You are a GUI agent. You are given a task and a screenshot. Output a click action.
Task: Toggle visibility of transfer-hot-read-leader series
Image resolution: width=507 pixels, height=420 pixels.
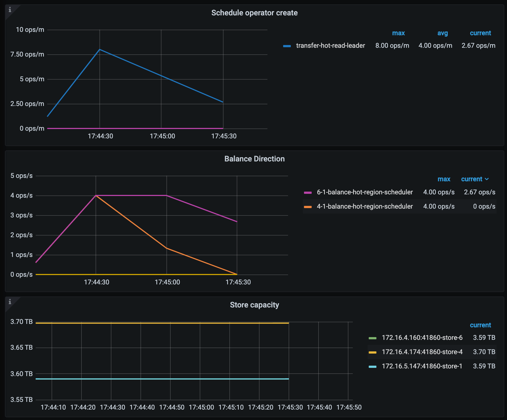(330, 46)
